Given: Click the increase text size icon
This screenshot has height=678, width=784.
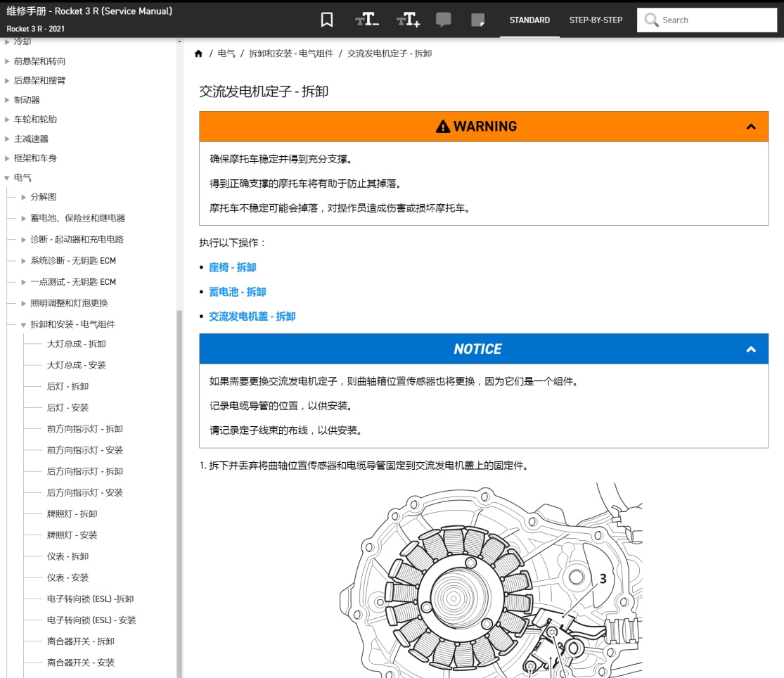Looking at the screenshot, I should 406,20.
